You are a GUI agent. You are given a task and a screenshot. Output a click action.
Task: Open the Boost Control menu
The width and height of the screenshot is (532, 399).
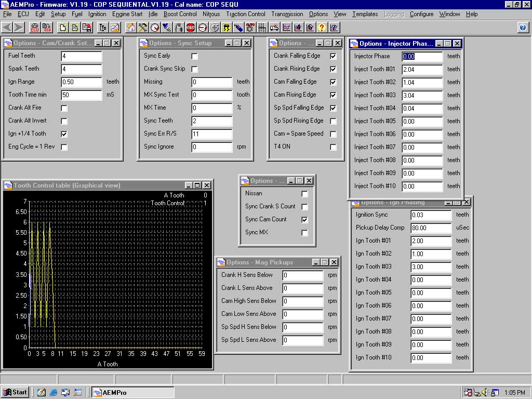click(x=180, y=14)
